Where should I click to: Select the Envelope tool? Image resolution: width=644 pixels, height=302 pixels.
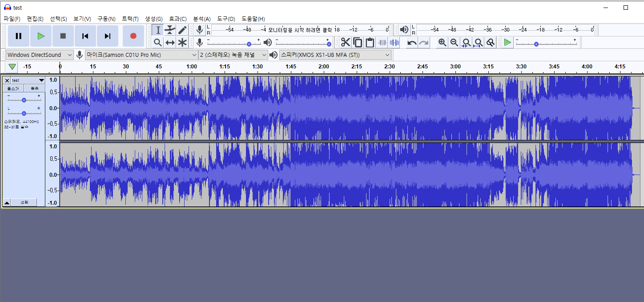(170, 30)
